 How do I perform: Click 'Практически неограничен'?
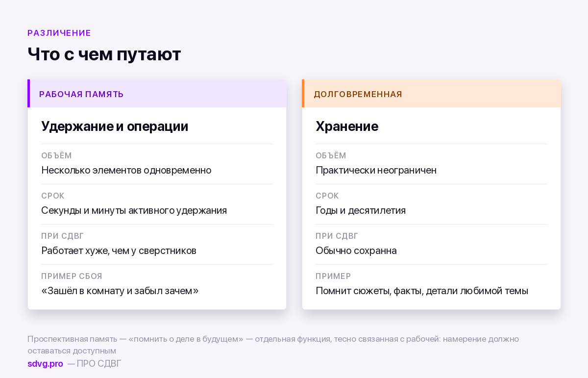click(x=376, y=171)
